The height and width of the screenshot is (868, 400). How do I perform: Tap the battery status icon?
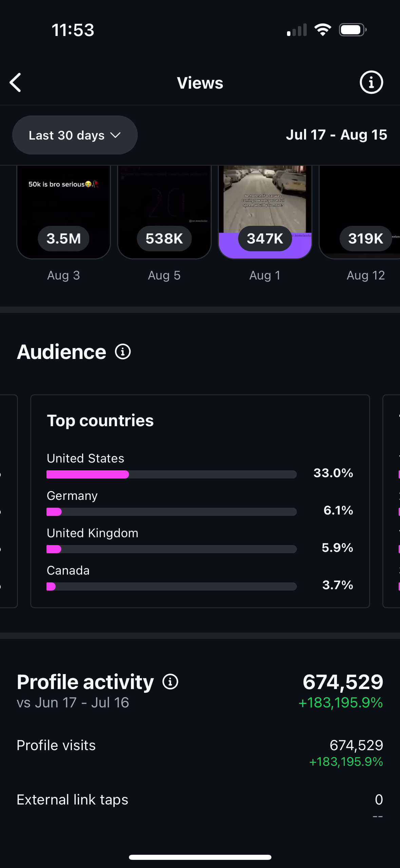[353, 30]
